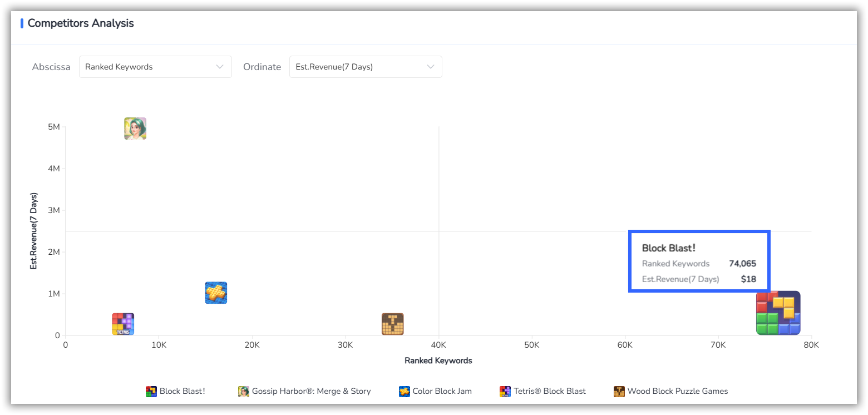868x415 pixels.
Task: Select the Block Blast! bubble near 74K keywords
Action: pos(778,313)
